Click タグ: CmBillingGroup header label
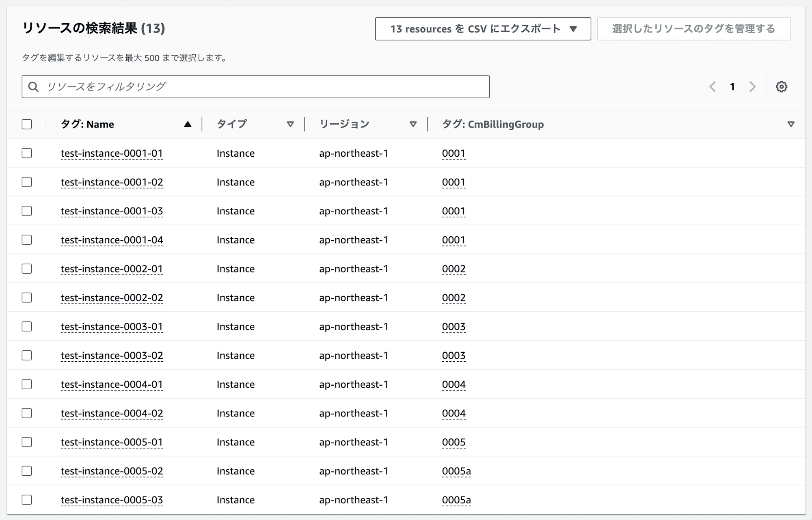 (x=493, y=124)
